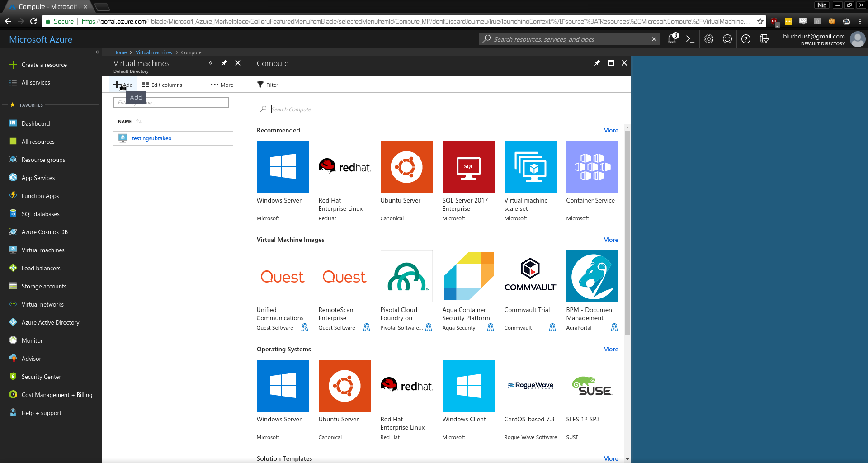Select Red Hat Enterprise Linux under Recommended

point(344,181)
